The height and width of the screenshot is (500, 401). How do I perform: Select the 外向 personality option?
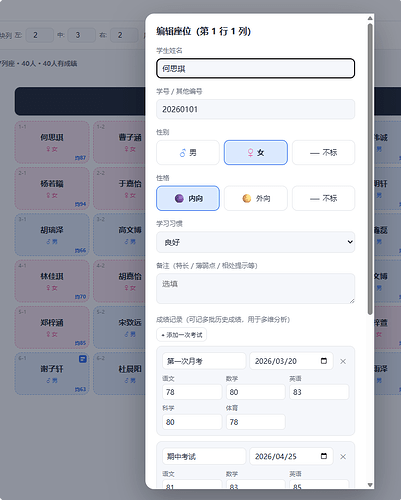256,198
